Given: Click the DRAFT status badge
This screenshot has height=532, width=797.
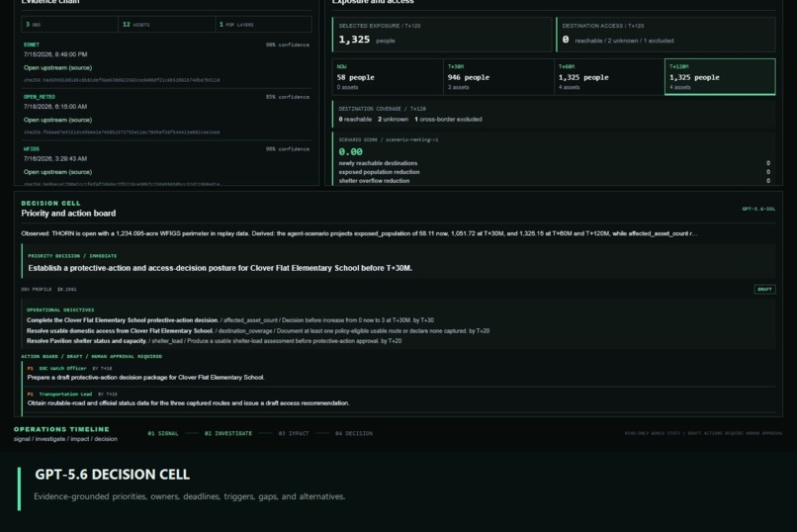Looking at the screenshot, I should click(x=764, y=289).
